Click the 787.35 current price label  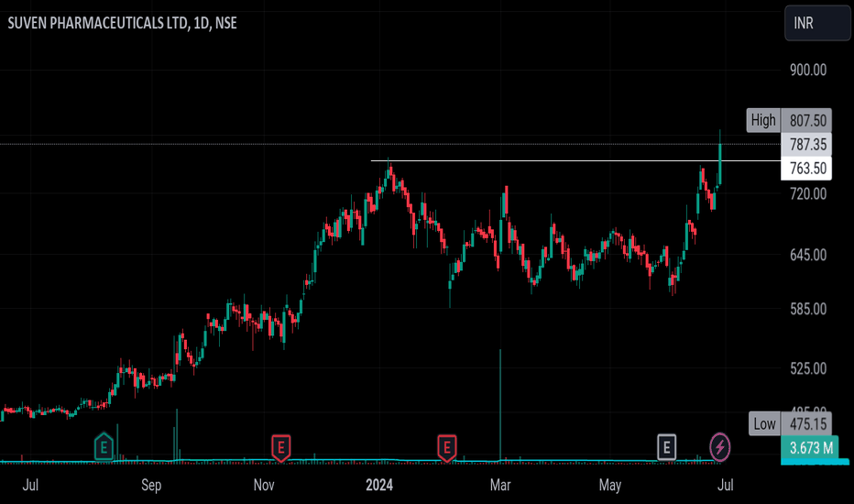tap(807, 145)
